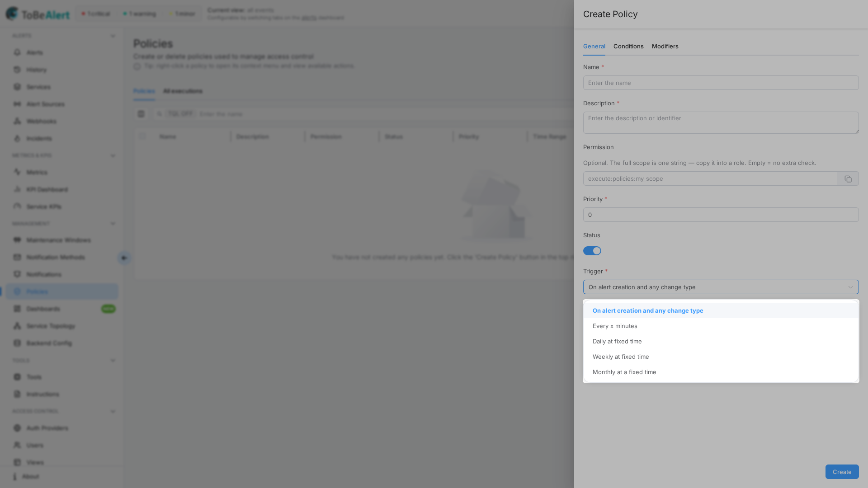Tick the select-all checkbox in policies table
This screenshot has width=868, height=488.
point(142,136)
